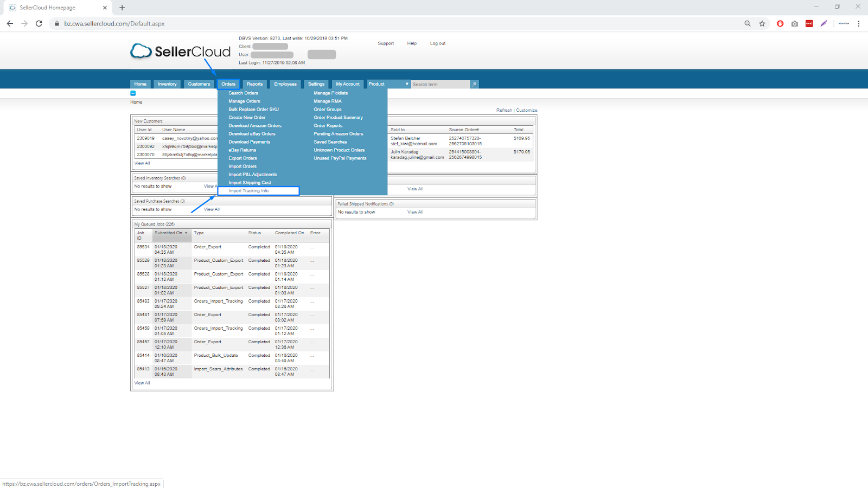This screenshot has width=868, height=488.
Task: Select Unknown Product Orders
Action: [339, 150]
